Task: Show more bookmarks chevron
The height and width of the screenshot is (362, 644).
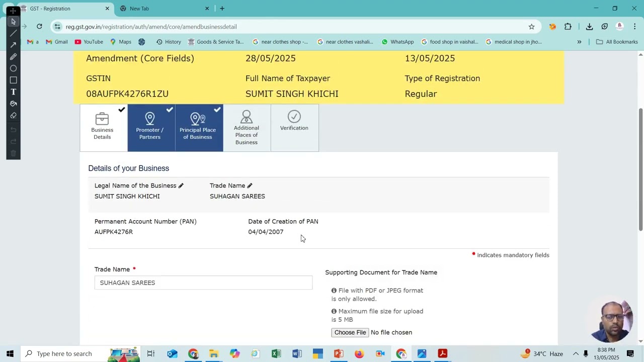Action: coord(579,42)
